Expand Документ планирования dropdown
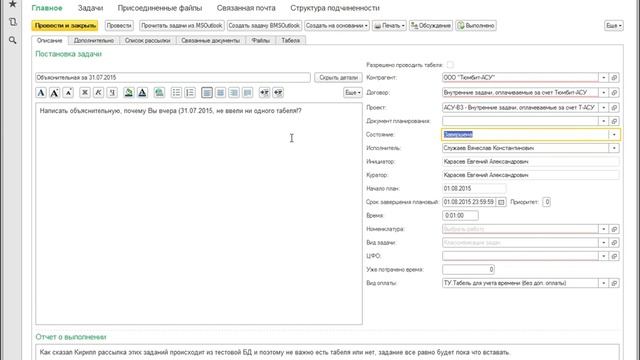This screenshot has width=640, height=360. tap(604, 121)
